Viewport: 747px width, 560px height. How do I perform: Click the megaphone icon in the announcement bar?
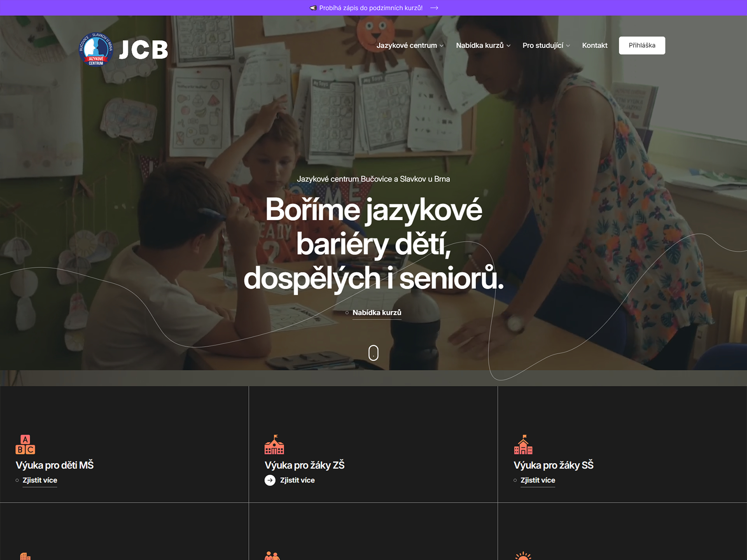(313, 8)
